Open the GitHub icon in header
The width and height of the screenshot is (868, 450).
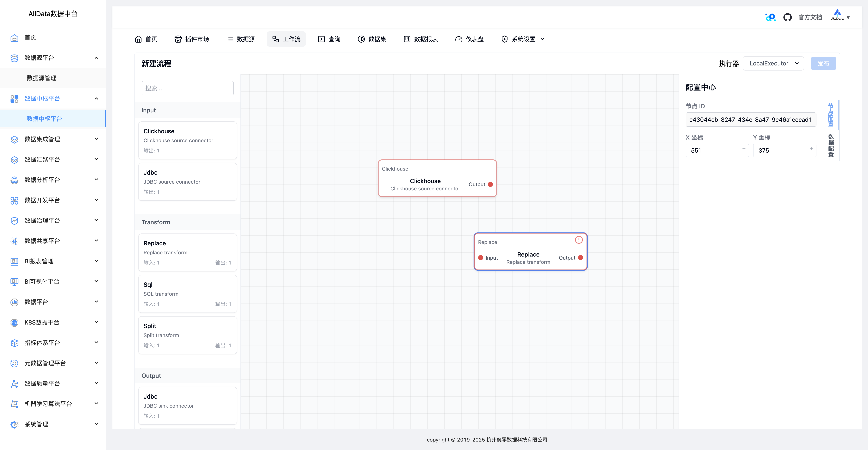click(x=787, y=17)
